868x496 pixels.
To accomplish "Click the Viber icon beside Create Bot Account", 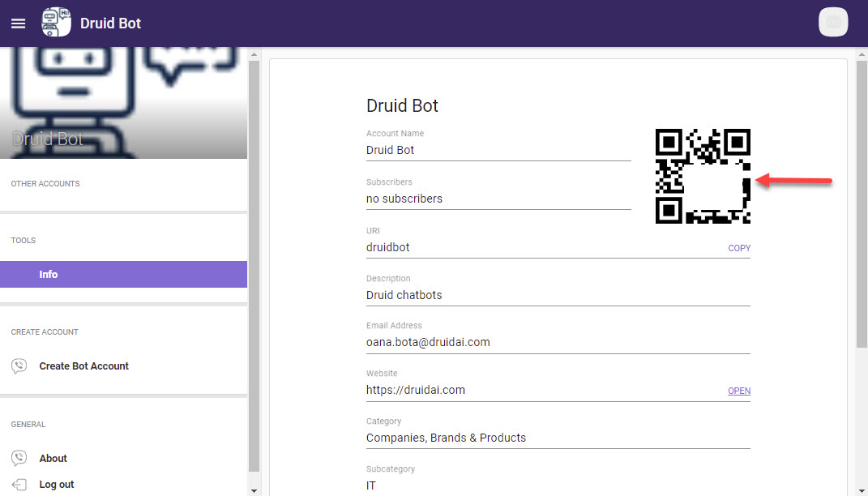I will point(19,366).
